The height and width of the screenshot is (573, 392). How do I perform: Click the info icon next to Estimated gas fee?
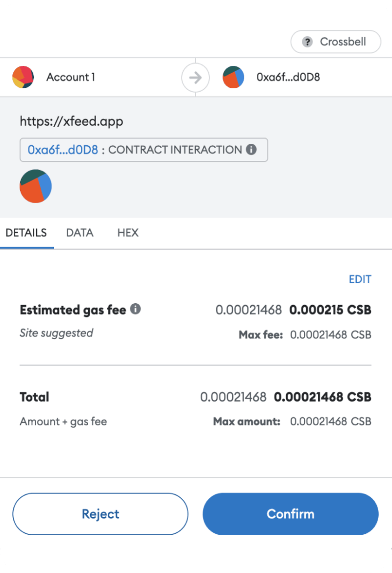(136, 309)
